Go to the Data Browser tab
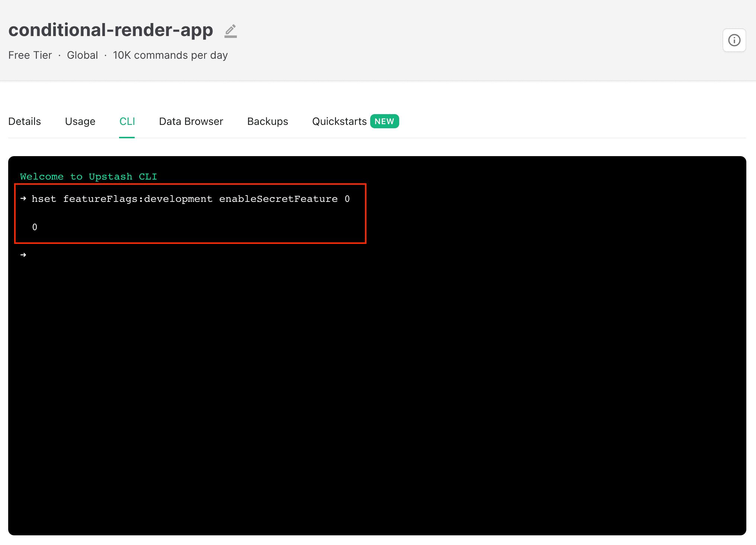This screenshot has width=756, height=545. point(191,122)
